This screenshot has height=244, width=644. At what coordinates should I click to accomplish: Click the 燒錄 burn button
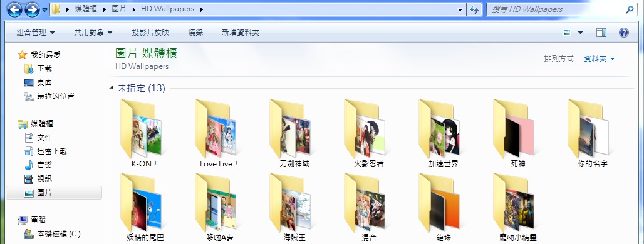click(x=195, y=33)
